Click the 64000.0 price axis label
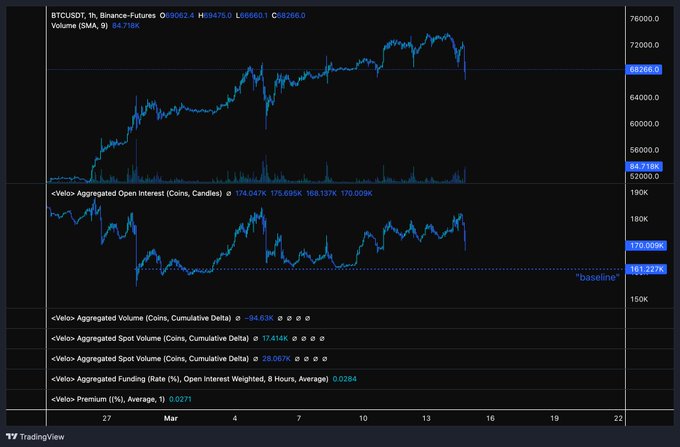 644,98
